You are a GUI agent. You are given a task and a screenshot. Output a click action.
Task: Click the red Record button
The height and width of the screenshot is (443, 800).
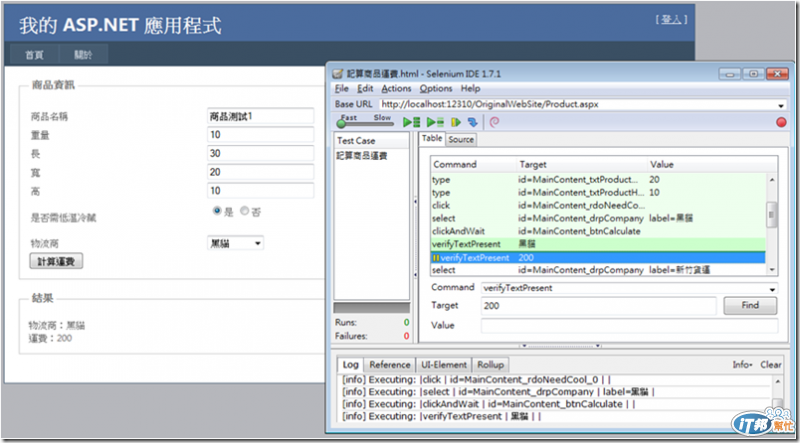[x=781, y=122]
